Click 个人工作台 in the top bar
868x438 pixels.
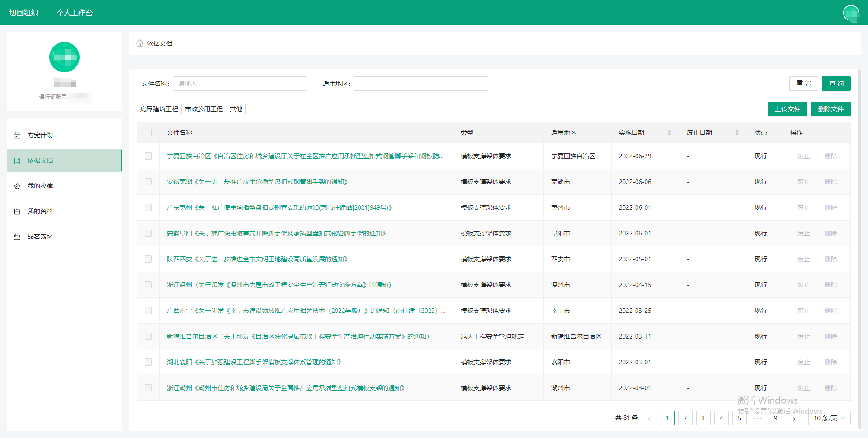coord(75,13)
